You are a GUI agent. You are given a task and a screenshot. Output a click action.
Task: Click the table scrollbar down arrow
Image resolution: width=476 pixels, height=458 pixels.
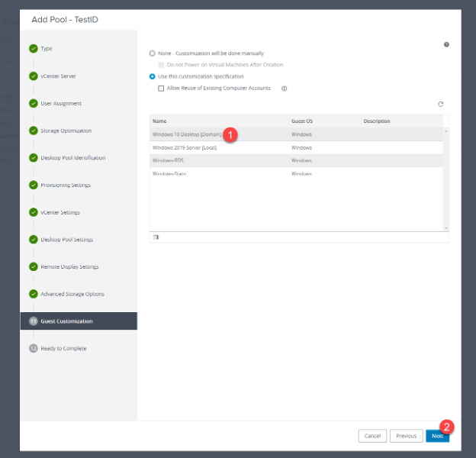(446, 228)
